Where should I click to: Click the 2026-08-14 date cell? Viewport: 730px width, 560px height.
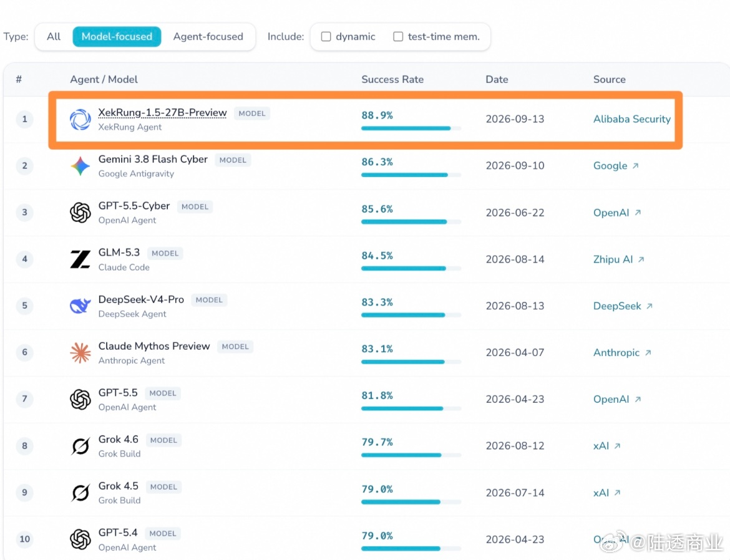point(515,259)
